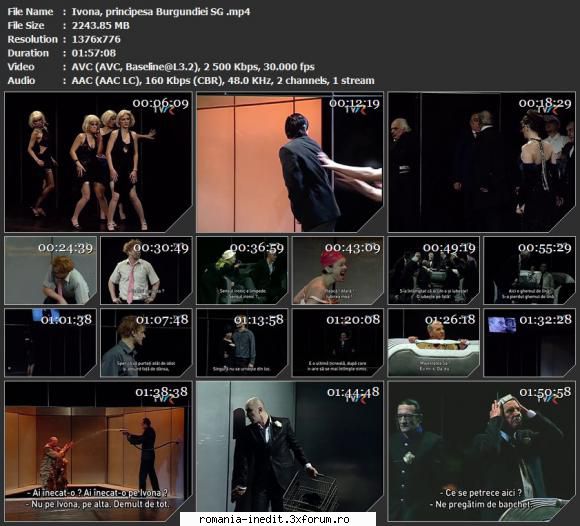Select the frame at 00:49:19
This screenshot has height=526, width=580.
click(x=434, y=270)
